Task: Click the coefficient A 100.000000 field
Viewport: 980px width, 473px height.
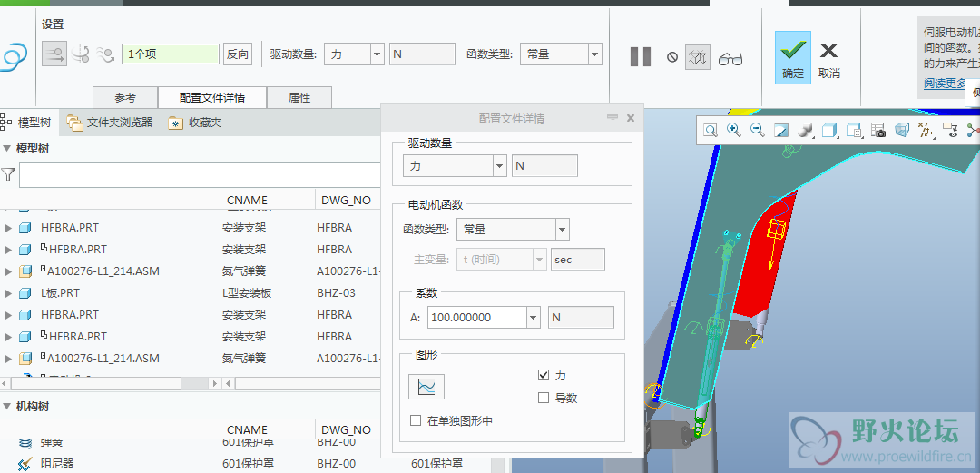Action: point(477,317)
